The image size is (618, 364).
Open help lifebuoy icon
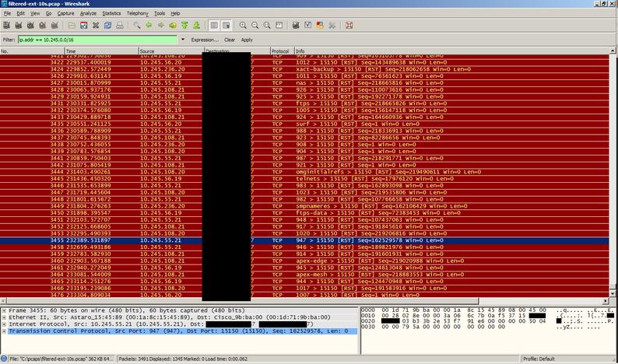click(349, 25)
